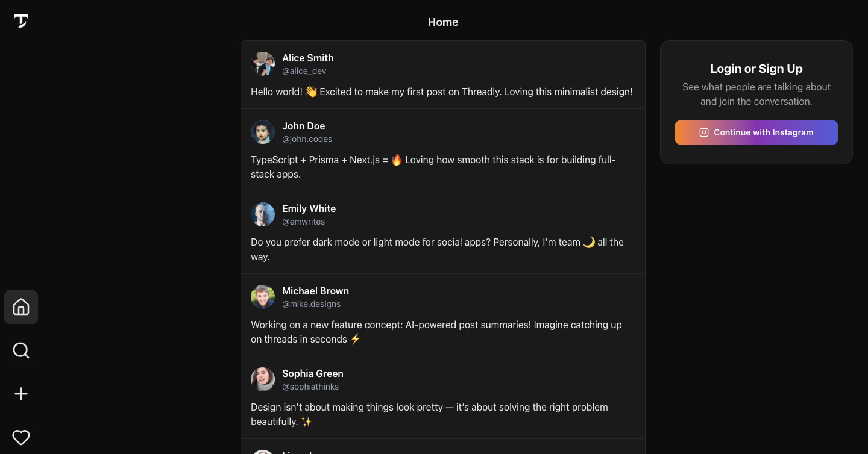The width and height of the screenshot is (868, 454).
Task: Click the Threadly logo icon
Action: click(21, 21)
